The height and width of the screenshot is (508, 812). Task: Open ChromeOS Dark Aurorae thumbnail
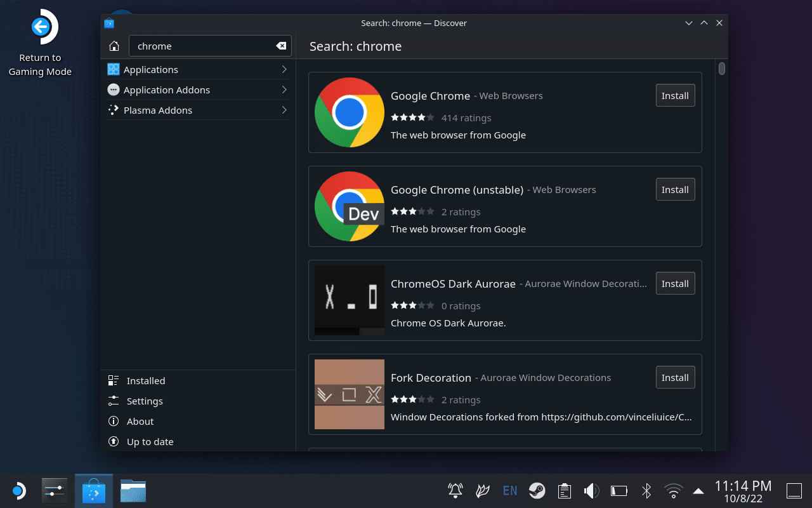point(350,300)
